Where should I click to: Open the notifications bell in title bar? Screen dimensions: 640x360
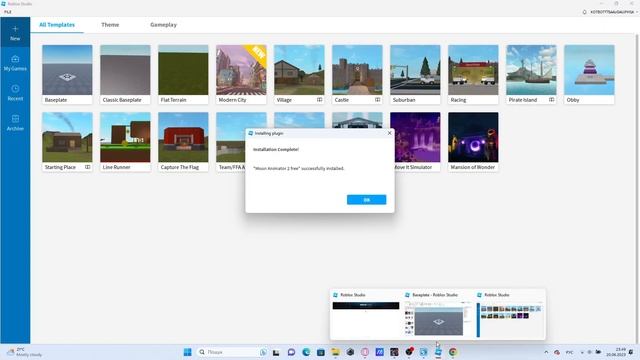point(584,12)
